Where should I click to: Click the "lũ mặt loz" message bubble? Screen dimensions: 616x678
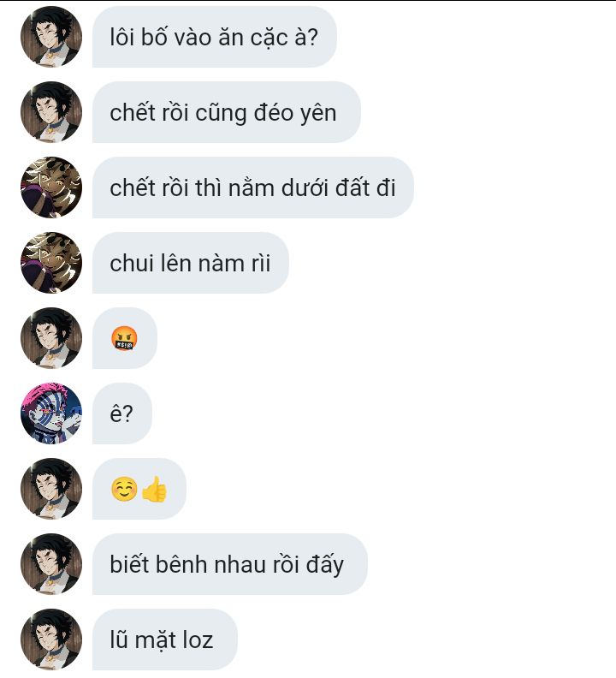click(165, 639)
